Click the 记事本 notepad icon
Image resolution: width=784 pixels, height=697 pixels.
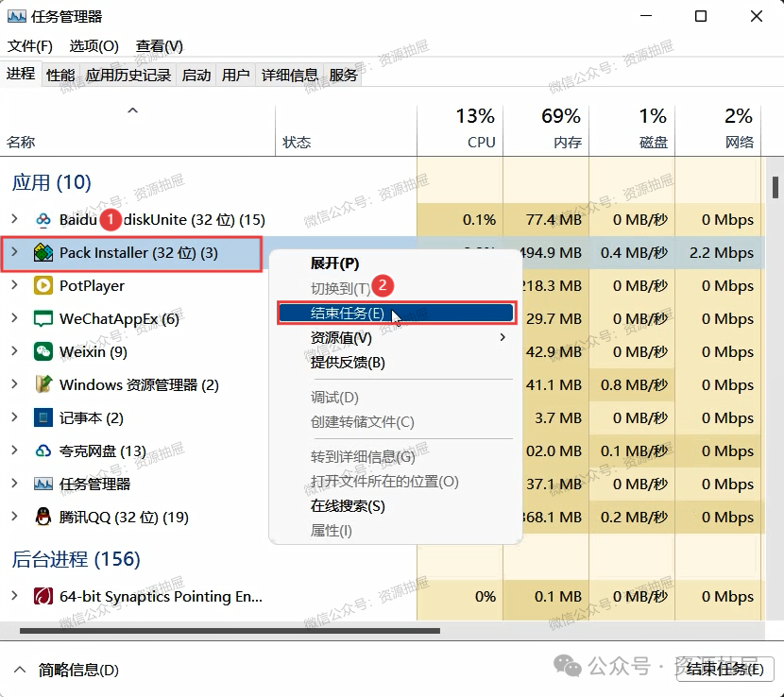[x=43, y=417]
